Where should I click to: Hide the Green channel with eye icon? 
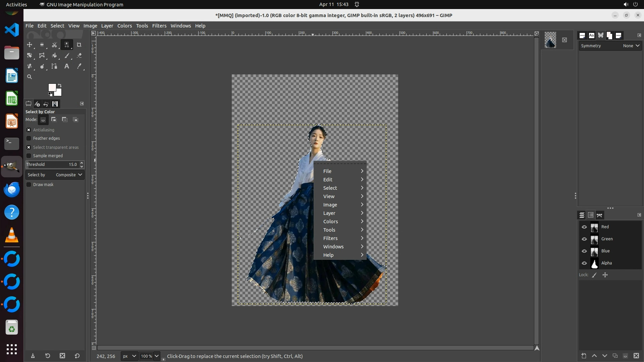(x=584, y=239)
